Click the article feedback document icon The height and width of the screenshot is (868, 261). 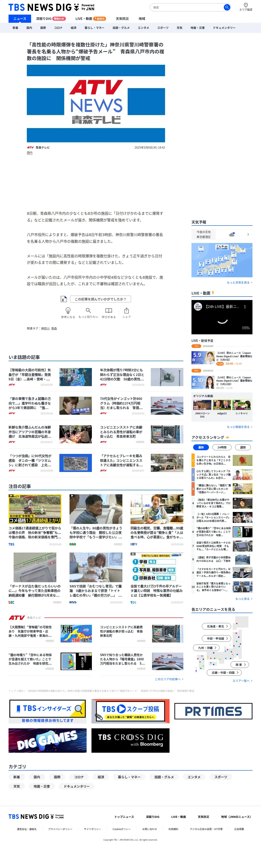click(x=63, y=299)
